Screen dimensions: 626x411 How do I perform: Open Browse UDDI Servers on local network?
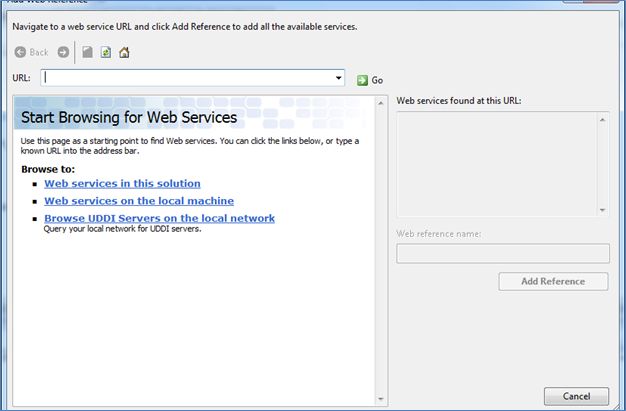tap(159, 218)
